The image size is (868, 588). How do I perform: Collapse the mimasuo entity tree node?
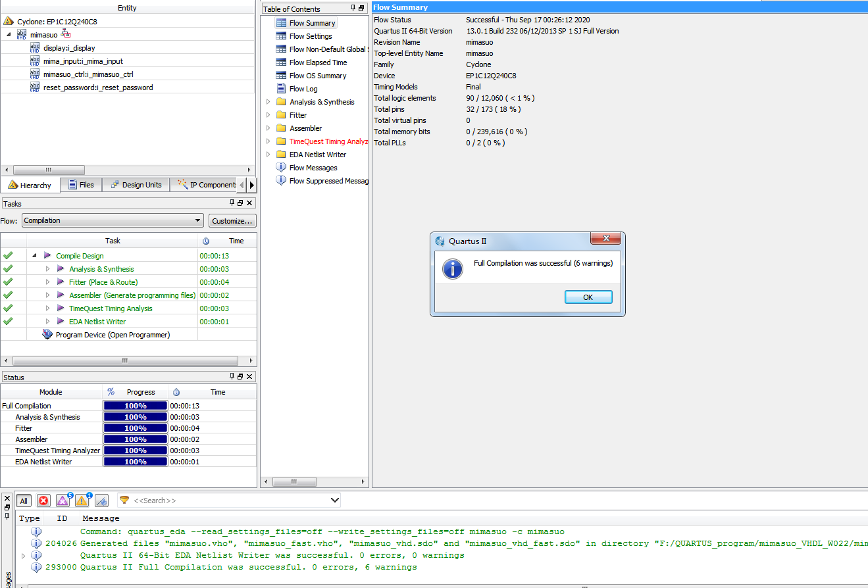[9, 34]
